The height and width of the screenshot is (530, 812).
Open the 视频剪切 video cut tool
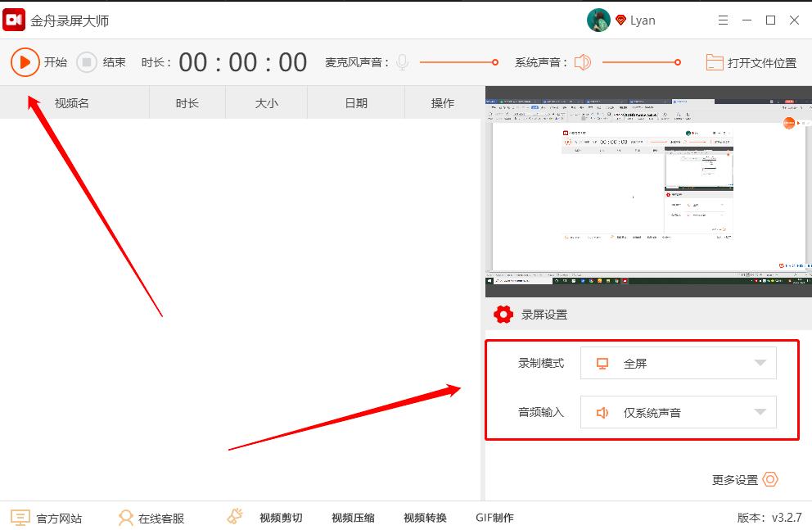281,518
